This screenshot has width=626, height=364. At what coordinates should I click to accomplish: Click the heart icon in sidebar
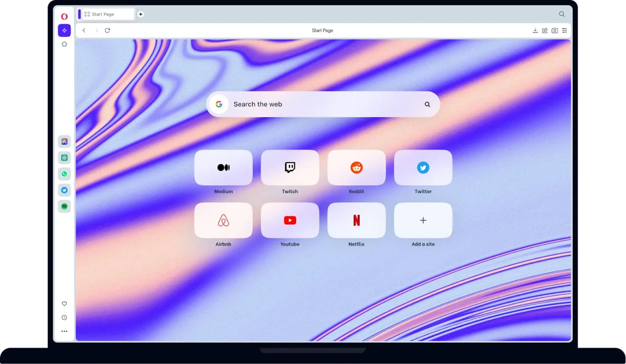(64, 303)
